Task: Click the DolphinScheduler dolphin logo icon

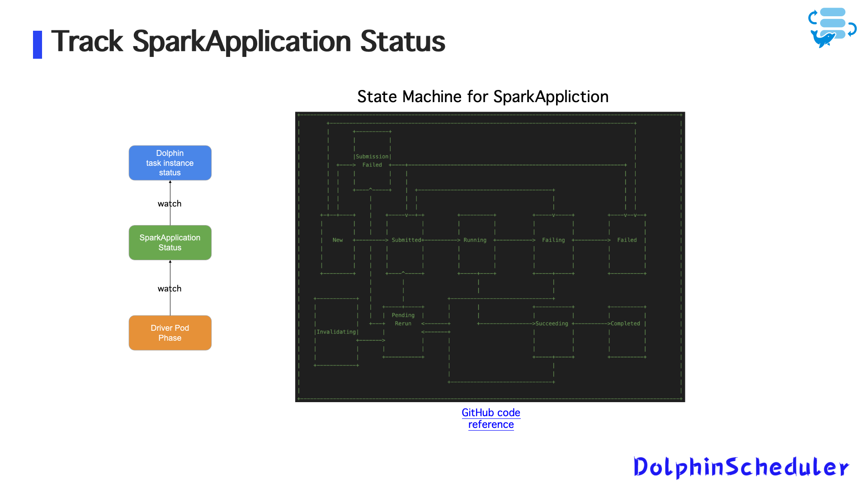Action: pos(832,27)
